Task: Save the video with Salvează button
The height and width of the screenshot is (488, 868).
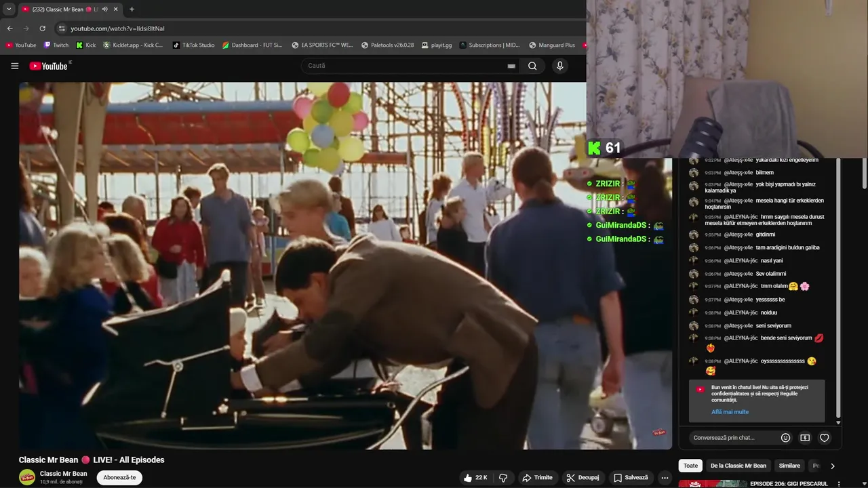Action: click(x=631, y=478)
